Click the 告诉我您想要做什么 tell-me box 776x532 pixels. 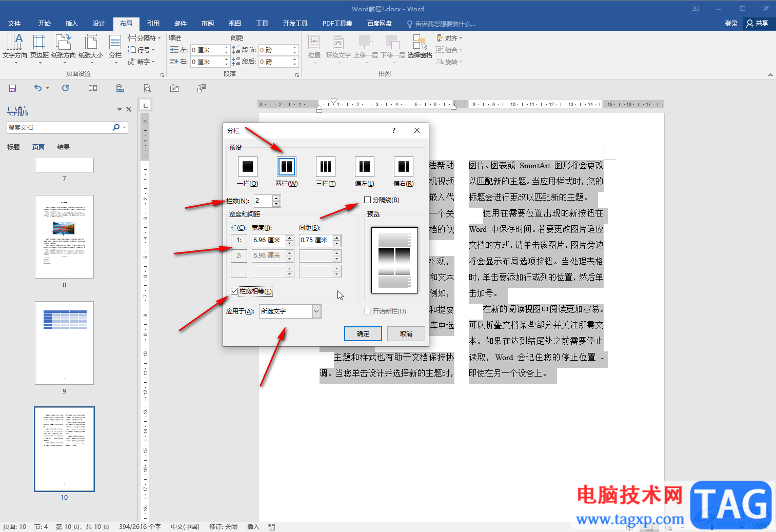coord(441,24)
